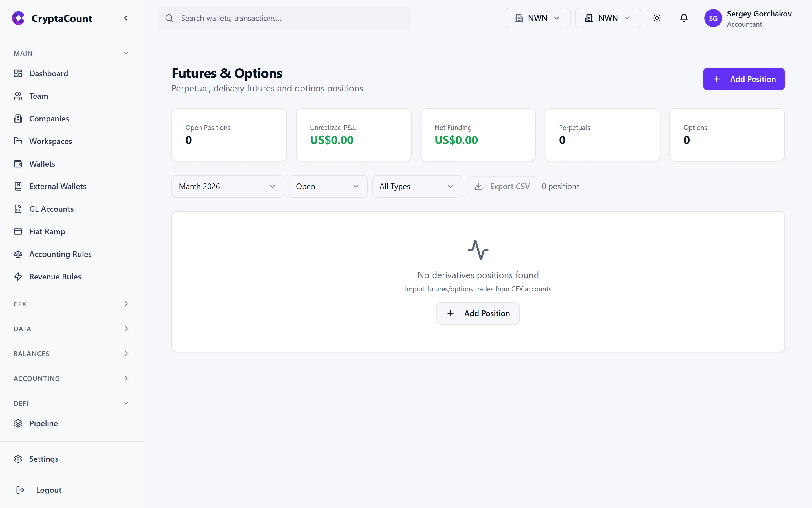Toggle the light/dark theme sun icon
This screenshot has width=812, height=508.
click(x=657, y=18)
